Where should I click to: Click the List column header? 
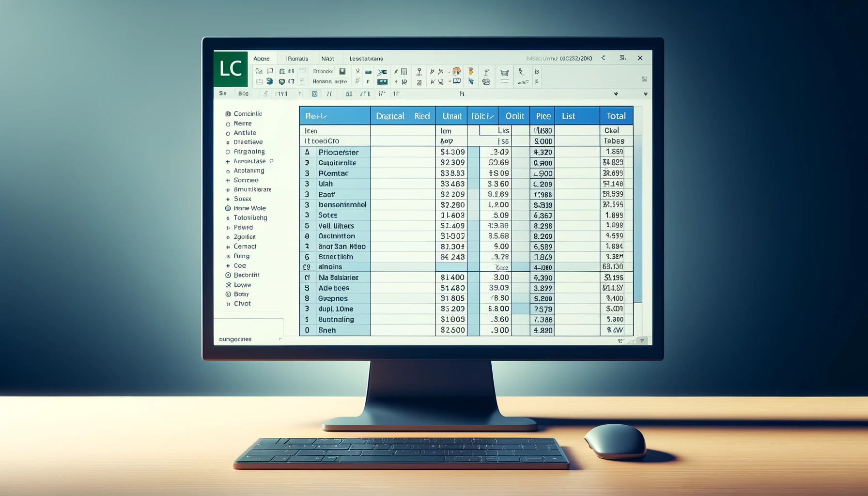[577, 116]
